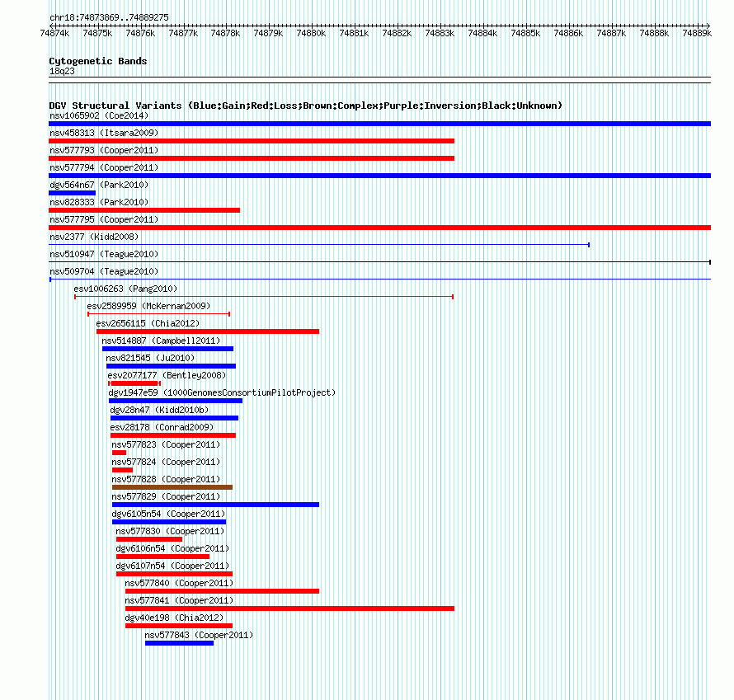Click the red bar for nsv458313

[x=252, y=141]
